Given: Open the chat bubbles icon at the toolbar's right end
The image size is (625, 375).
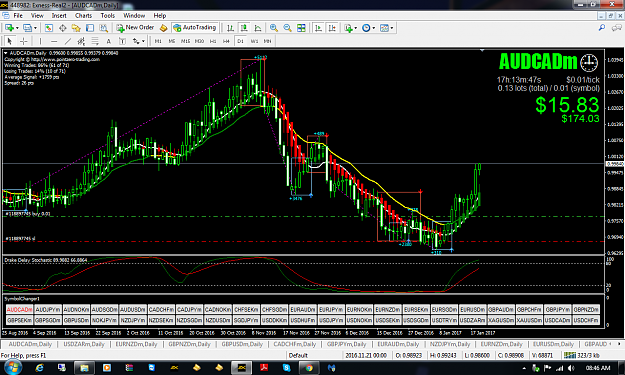Looking at the screenshot, I should [617, 27].
